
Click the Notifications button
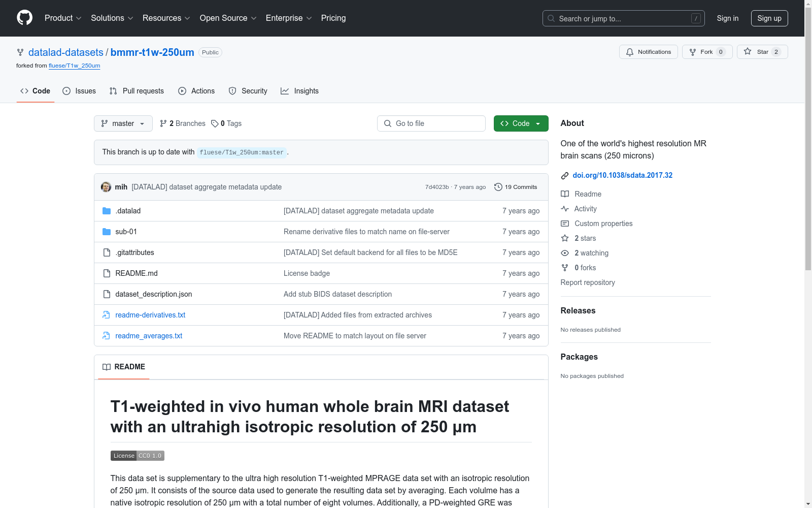click(649, 52)
